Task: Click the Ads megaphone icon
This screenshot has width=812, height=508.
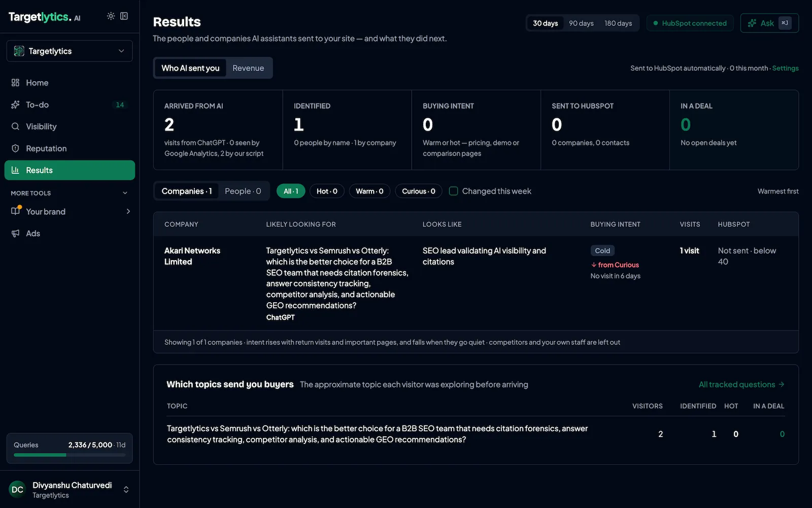Action: click(16, 233)
